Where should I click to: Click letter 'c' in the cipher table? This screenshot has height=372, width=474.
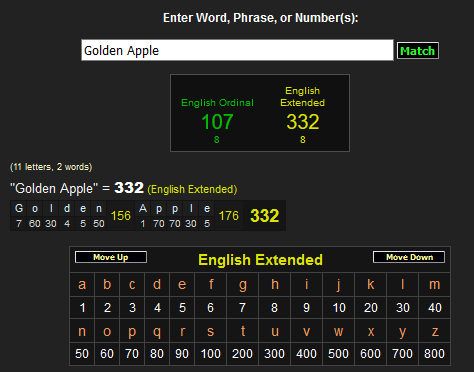(132, 284)
